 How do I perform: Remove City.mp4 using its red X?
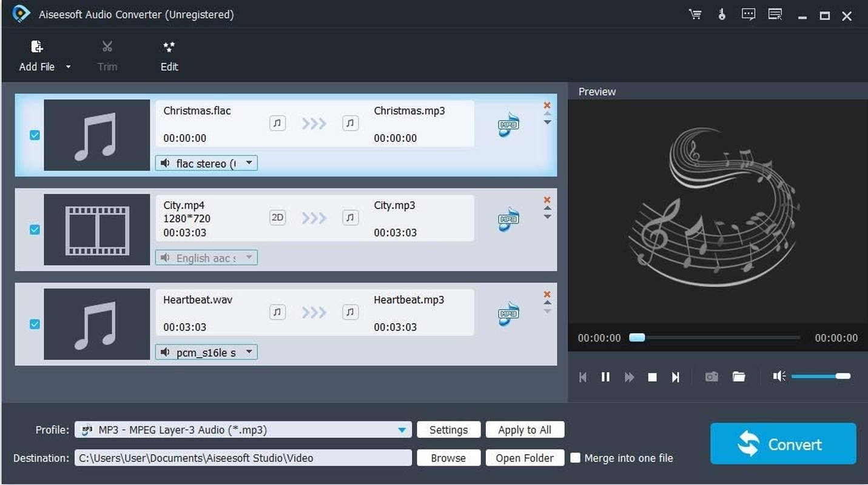pyautogui.click(x=547, y=199)
